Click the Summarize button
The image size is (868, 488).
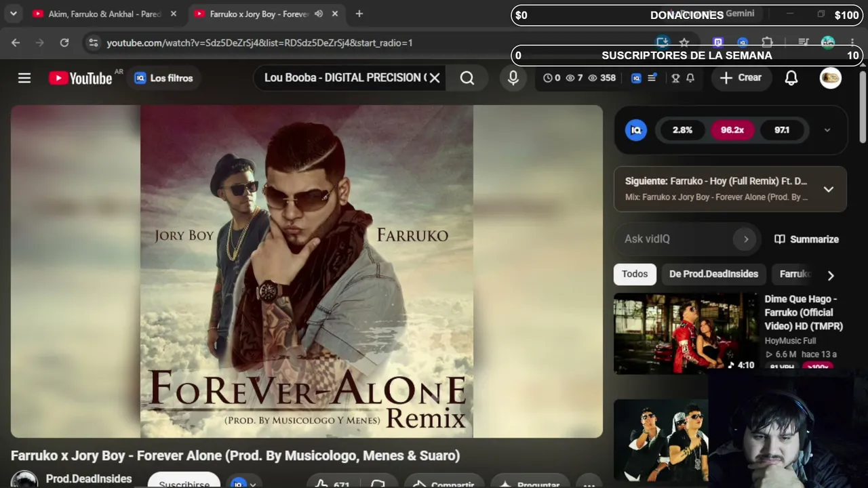point(807,239)
